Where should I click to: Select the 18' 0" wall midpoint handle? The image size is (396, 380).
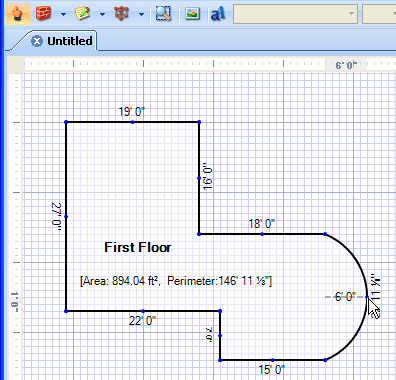262,234
